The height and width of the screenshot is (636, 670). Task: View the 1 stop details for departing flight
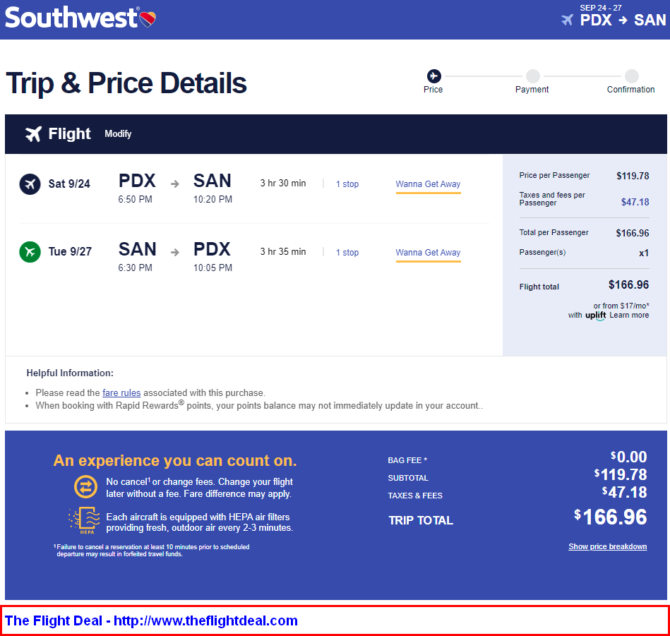click(x=347, y=184)
